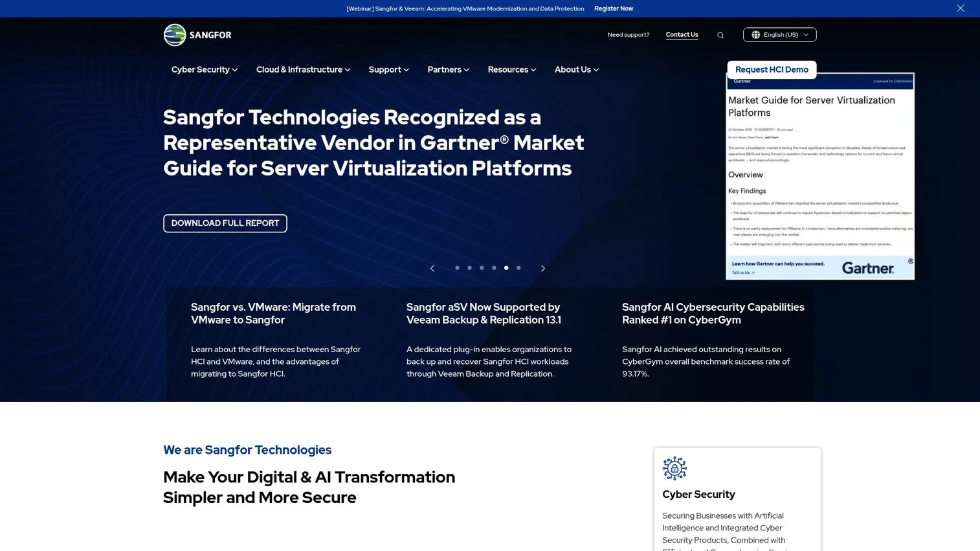Viewport: 980px width, 551px height.
Task: Click 'Talk to Us' link in Gartner ad
Action: [743, 273]
